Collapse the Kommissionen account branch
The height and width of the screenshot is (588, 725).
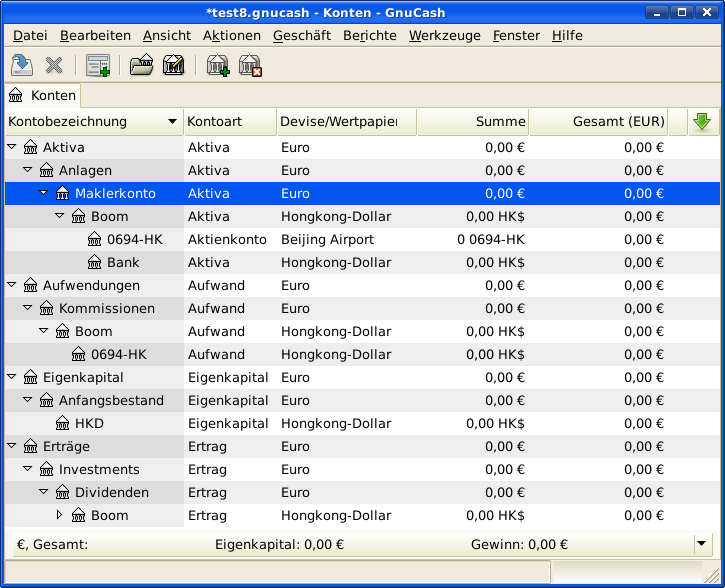pos(28,308)
